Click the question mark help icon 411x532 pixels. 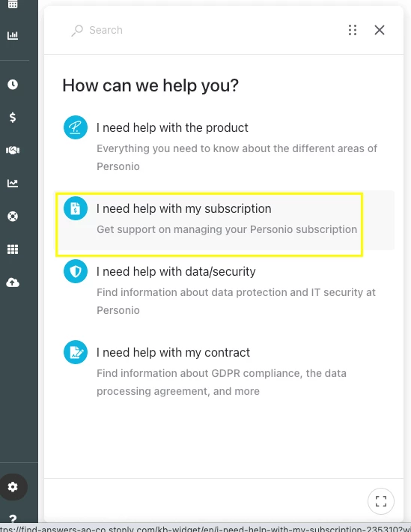pyautogui.click(x=13, y=518)
